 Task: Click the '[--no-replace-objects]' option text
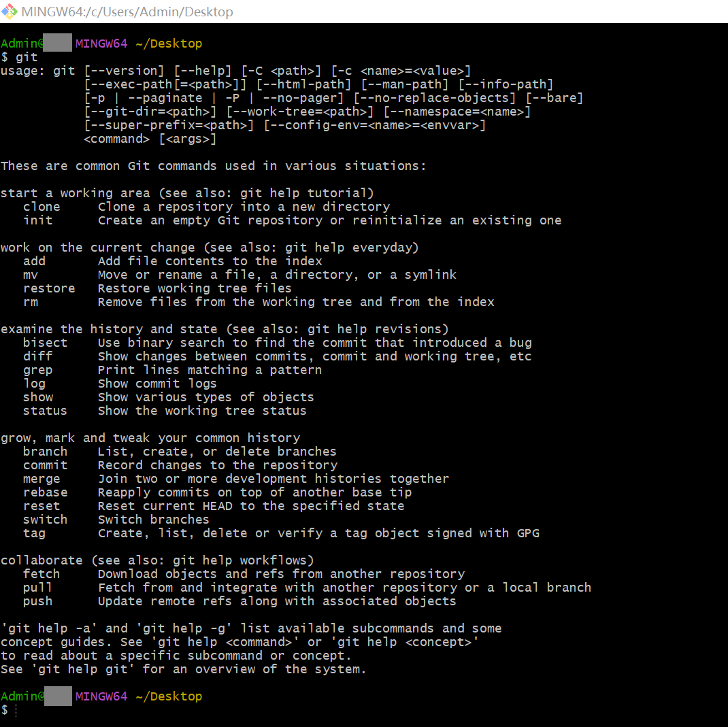coord(435,98)
